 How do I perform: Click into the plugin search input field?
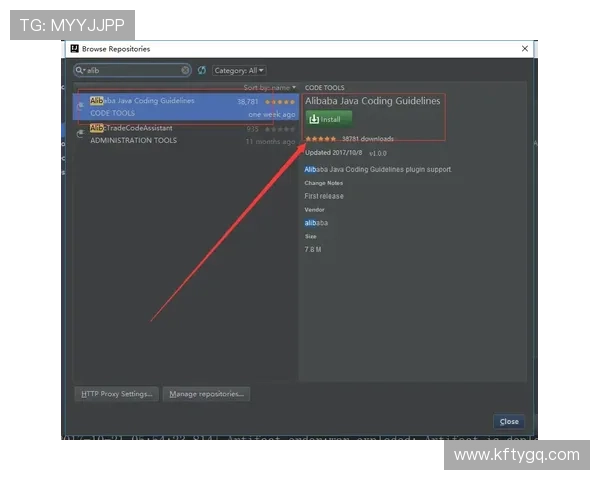click(x=132, y=71)
